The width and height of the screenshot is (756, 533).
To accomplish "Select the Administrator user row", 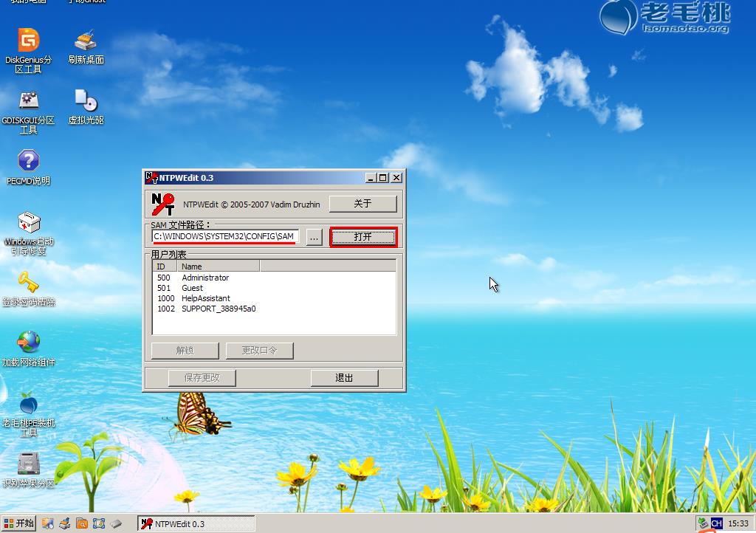I will (274, 278).
